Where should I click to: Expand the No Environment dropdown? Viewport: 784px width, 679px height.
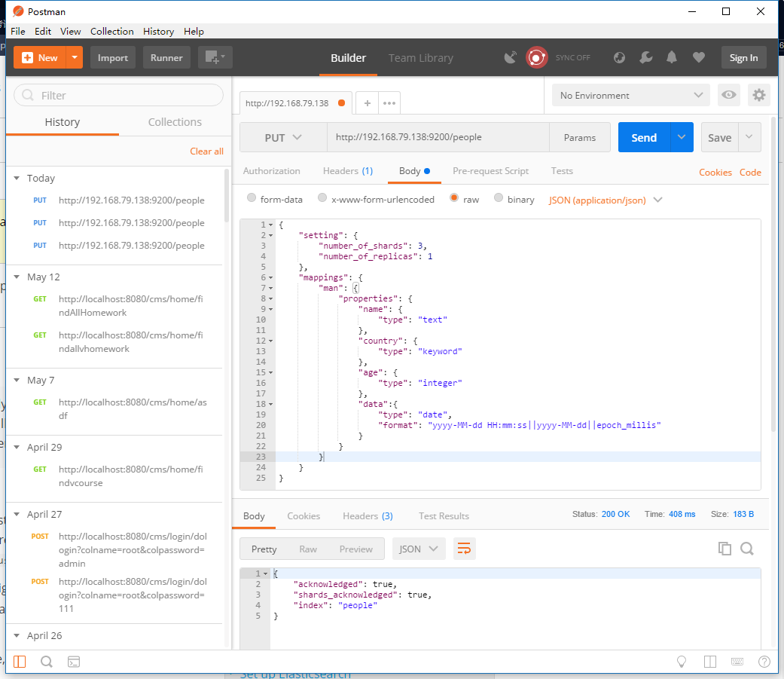pos(630,96)
